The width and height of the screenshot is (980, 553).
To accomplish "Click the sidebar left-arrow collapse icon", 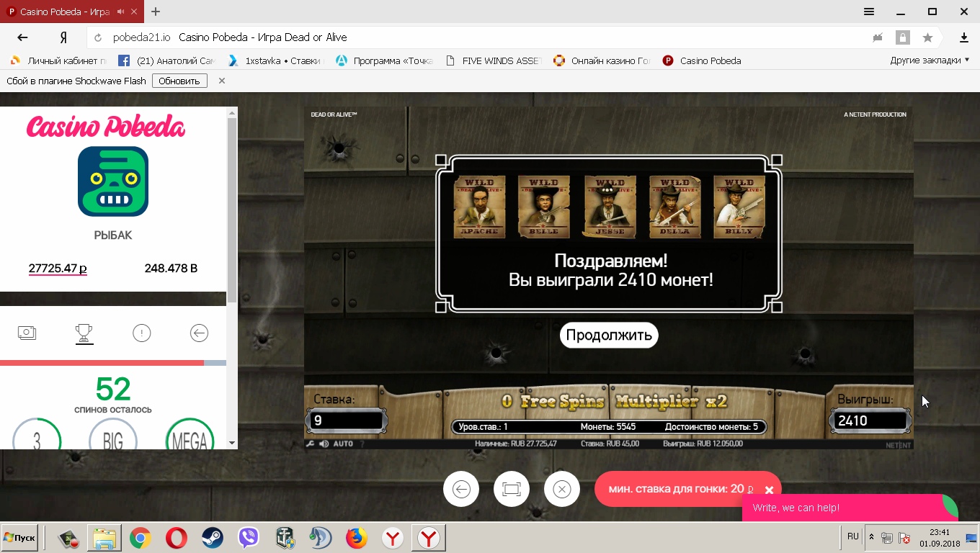I will [199, 333].
